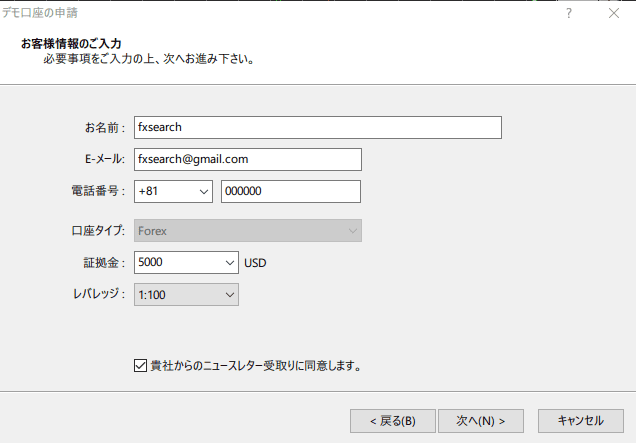
Task: Click the newsletter consent label text
Action: 256,366
